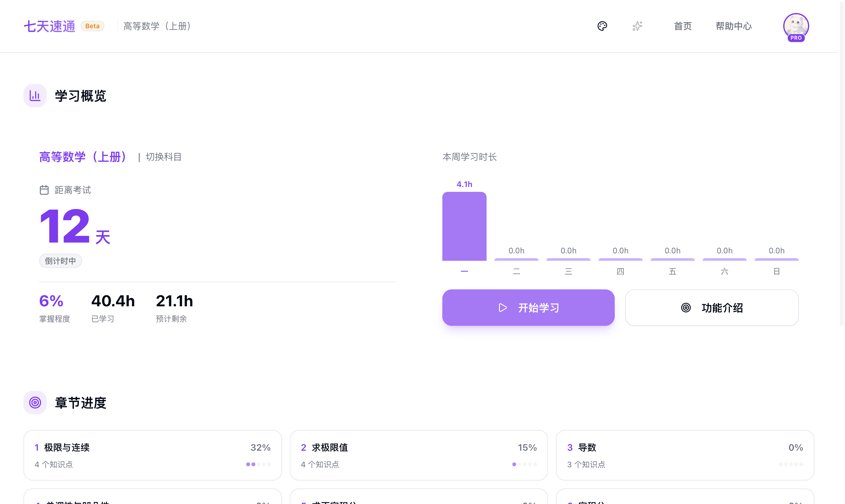
Task: Switch subject via 切换科目
Action: pos(164,157)
